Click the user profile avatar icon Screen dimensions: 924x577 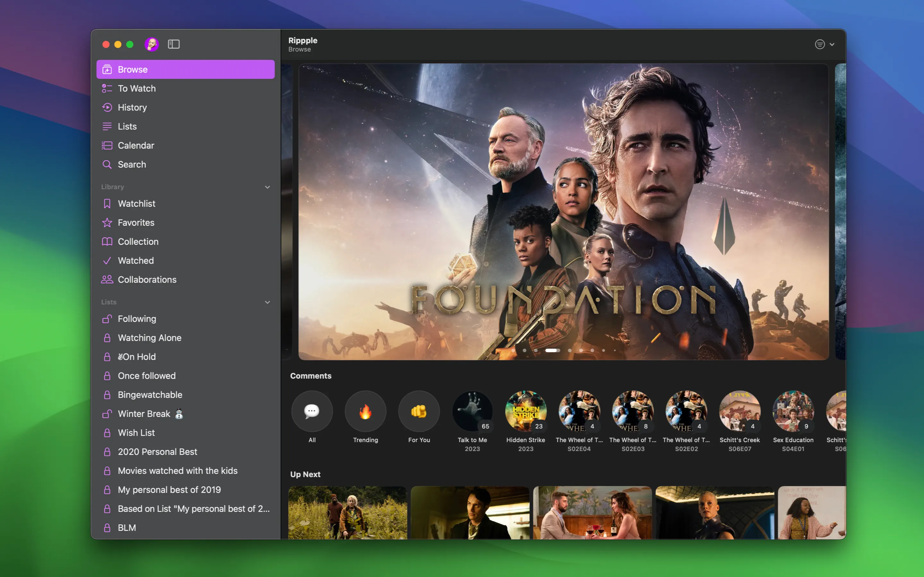(151, 44)
